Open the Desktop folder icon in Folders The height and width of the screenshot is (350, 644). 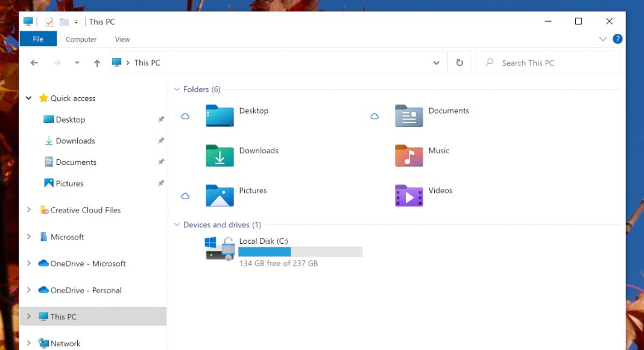[219, 115]
